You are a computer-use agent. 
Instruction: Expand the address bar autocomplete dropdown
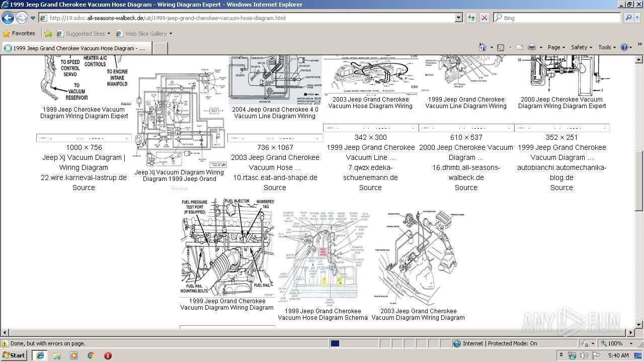click(x=458, y=18)
